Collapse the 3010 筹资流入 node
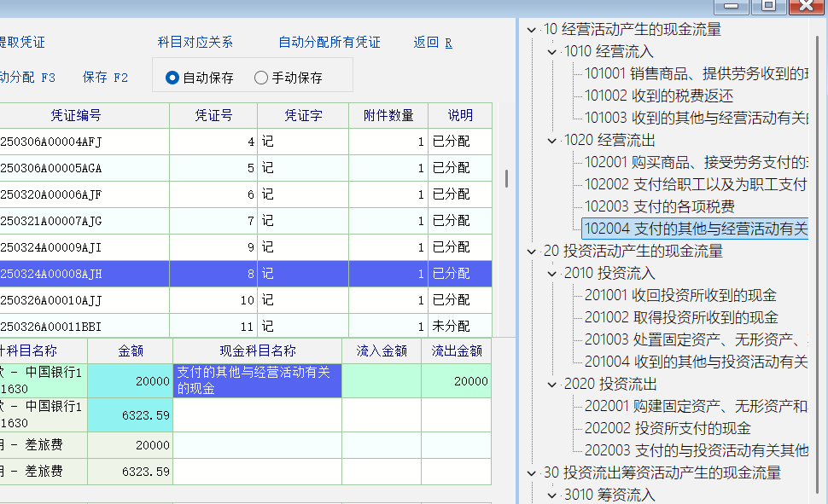Image resolution: width=828 pixels, height=504 pixels. (x=551, y=495)
